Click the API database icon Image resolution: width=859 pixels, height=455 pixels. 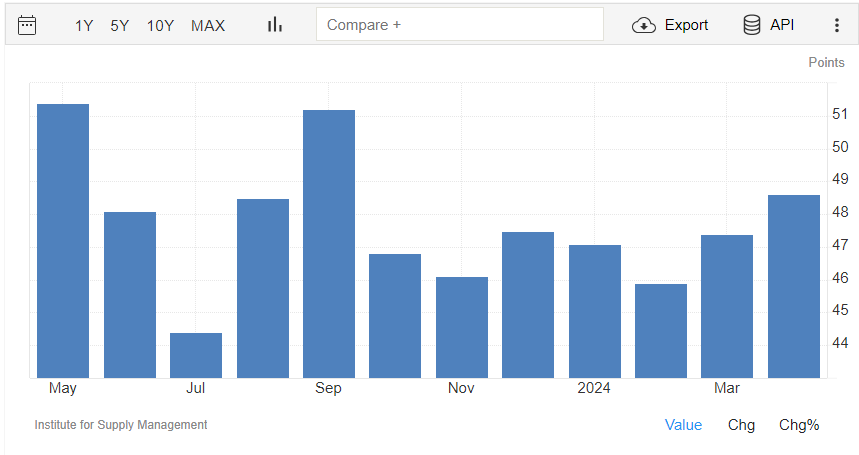pos(752,25)
